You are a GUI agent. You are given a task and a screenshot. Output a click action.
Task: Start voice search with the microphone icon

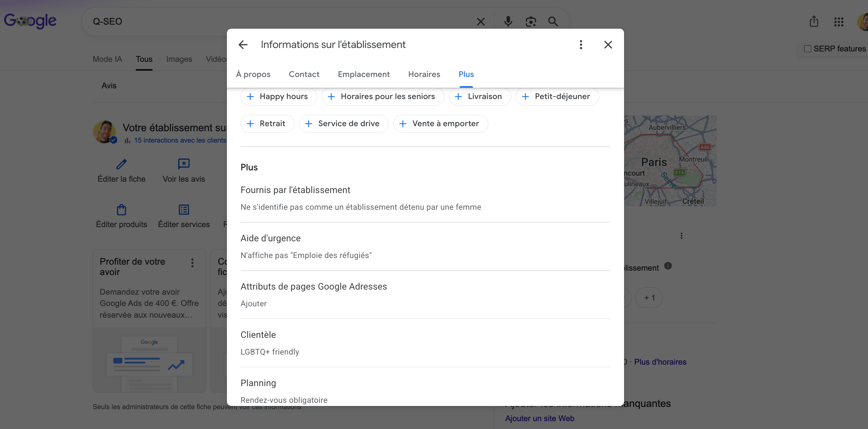click(x=508, y=21)
